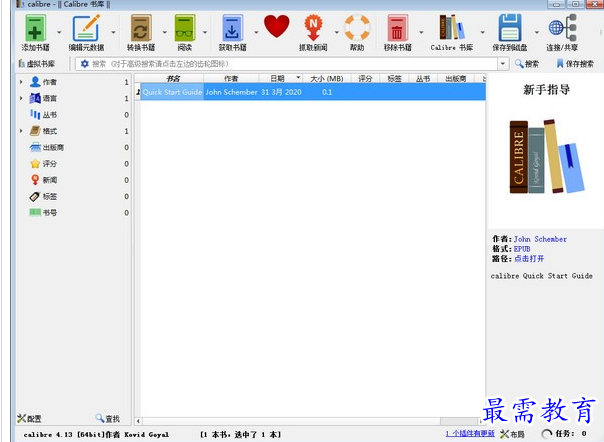This screenshot has width=604, height=442.
Task: Open the Help (帮助) lifebuoy icon
Action: coord(357,28)
